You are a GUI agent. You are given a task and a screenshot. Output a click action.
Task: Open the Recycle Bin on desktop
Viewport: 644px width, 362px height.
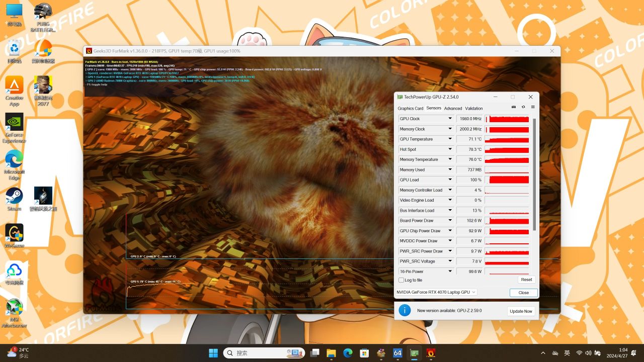(x=14, y=52)
